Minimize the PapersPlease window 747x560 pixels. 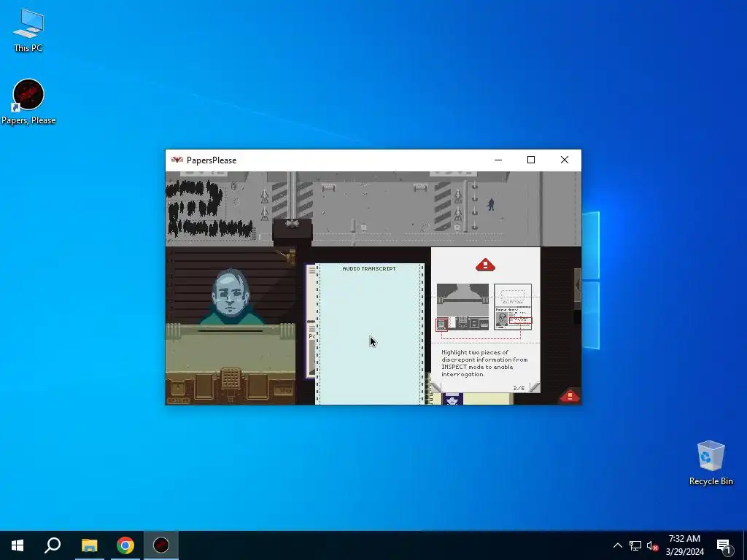[498, 160]
